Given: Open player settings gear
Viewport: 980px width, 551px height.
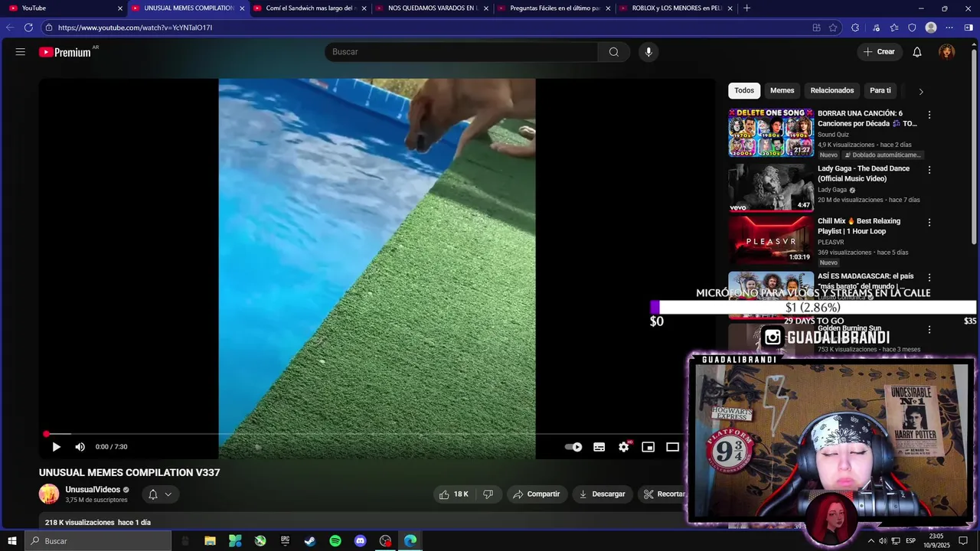Looking at the screenshot, I should (x=624, y=447).
